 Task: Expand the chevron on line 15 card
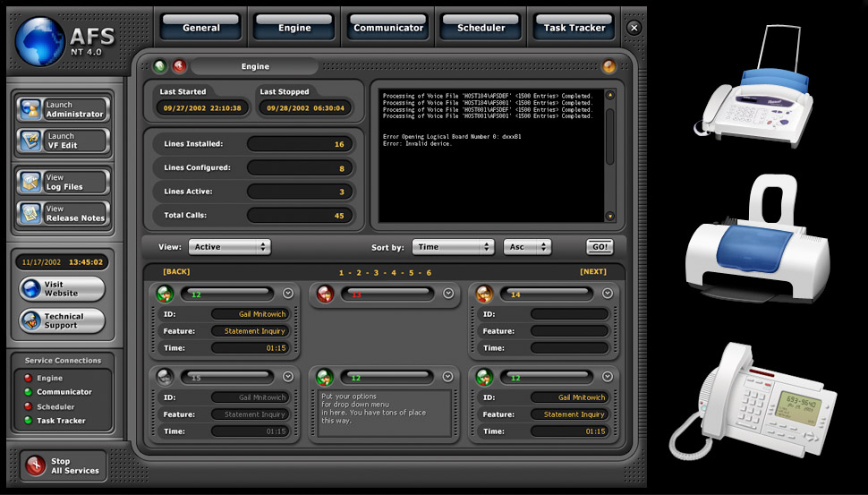point(288,377)
